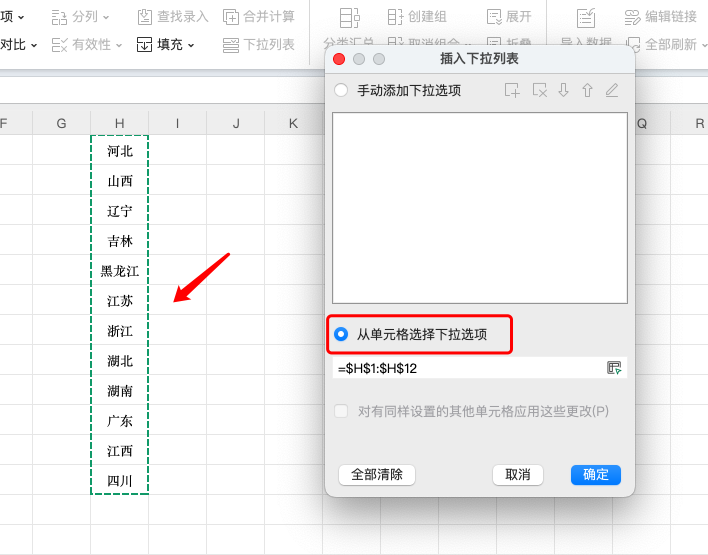Click the =$H$1:$H$12 range input field
Viewport: 708px width, 555px height.
[468, 368]
